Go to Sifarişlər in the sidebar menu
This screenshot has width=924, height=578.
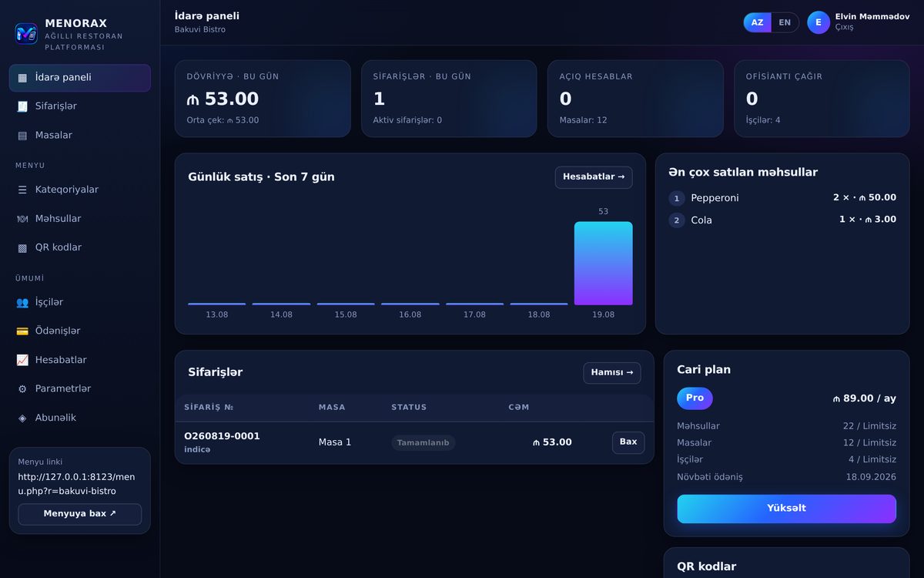click(x=80, y=106)
